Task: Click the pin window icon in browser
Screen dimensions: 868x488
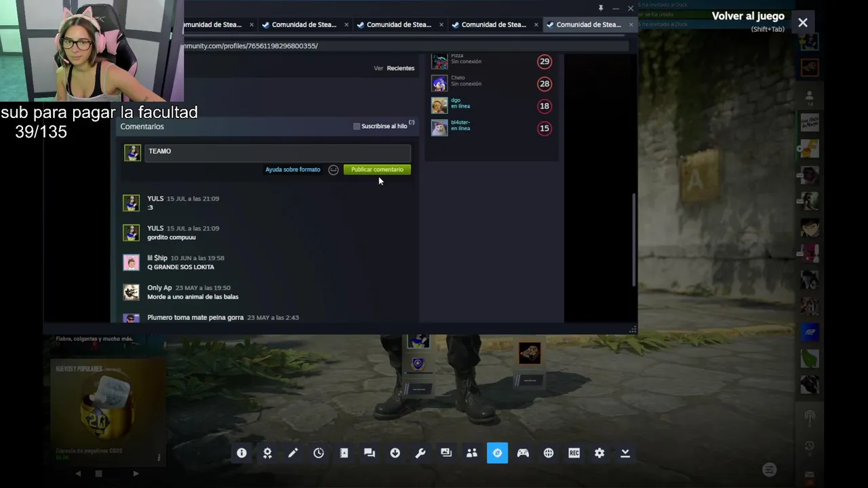Action: (601, 8)
